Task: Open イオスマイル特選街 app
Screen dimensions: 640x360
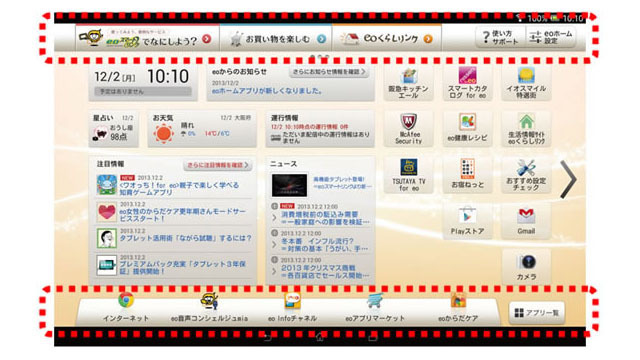Action: point(526,83)
